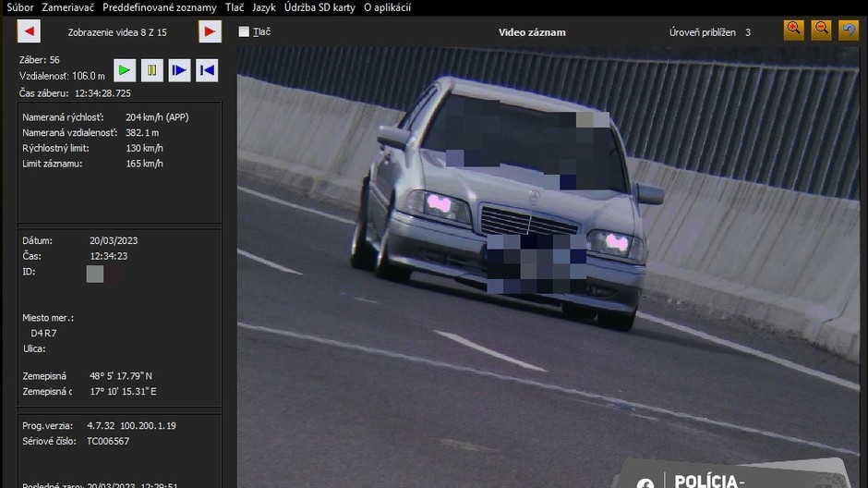Viewport: 868px width, 488px height.
Task: Reset zoom with the undo arrow icon
Action: pos(848,30)
